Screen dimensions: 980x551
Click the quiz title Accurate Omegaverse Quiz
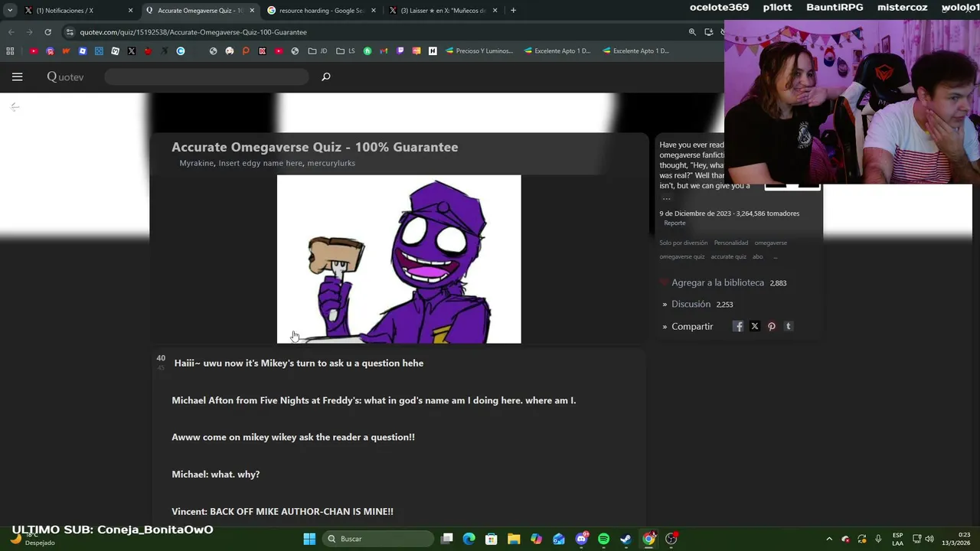(x=315, y=147)
